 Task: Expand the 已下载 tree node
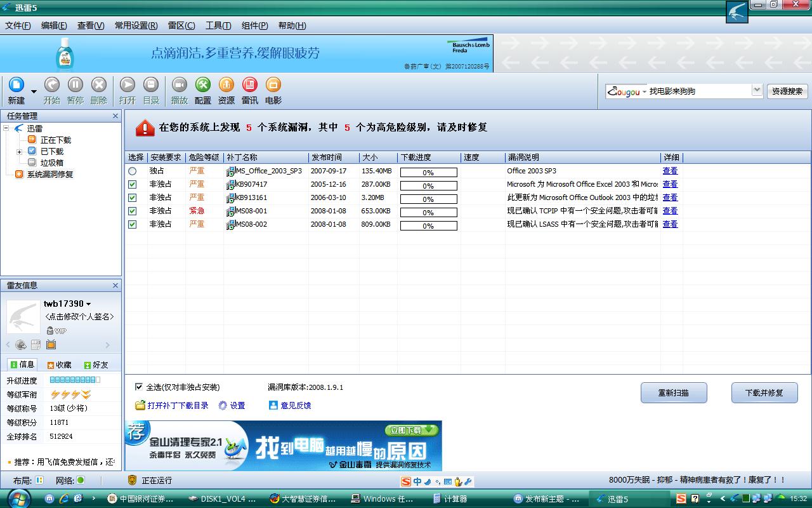pyautogui.click(x=19, y=152)
